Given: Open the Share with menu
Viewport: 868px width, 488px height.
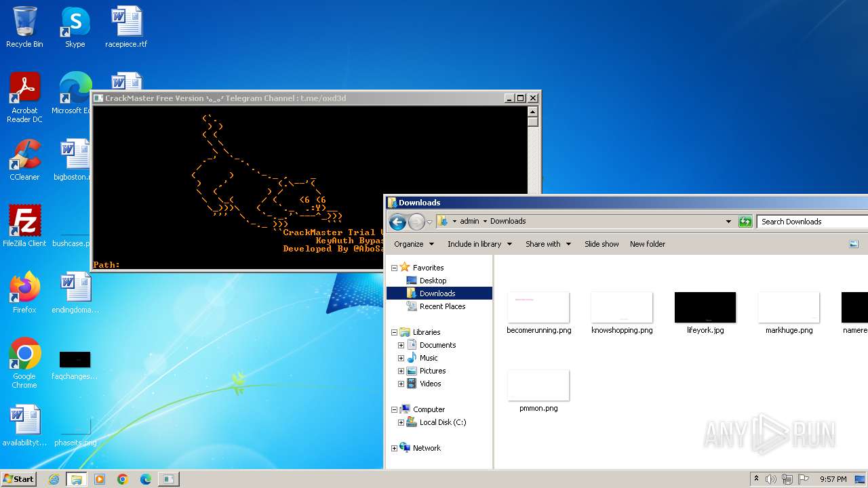Looking at the screenshot, I should pos(548,244).
